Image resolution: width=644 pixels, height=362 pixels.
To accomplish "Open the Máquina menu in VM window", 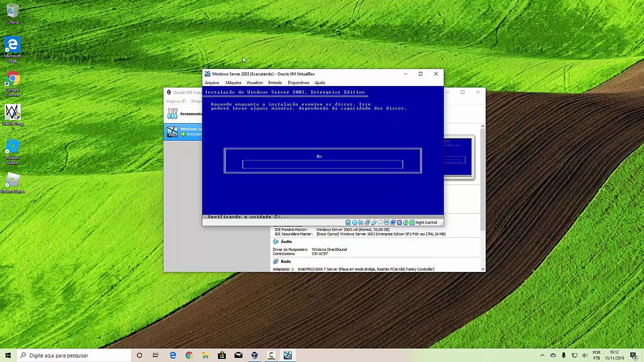I will [233, 82].
